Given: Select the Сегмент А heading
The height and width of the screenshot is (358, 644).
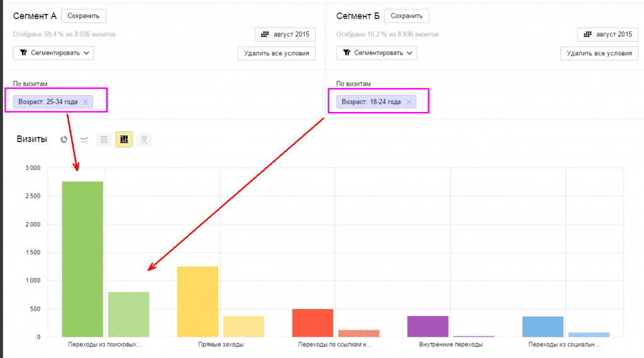Looking at the screenshot, I should click(x=35, y=16).
